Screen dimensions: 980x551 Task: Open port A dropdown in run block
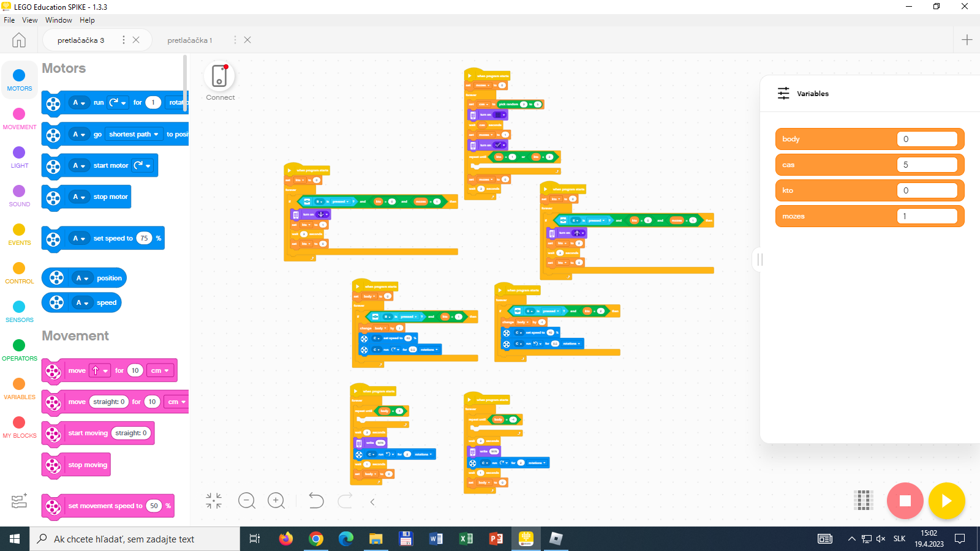(x=79, y=103)
